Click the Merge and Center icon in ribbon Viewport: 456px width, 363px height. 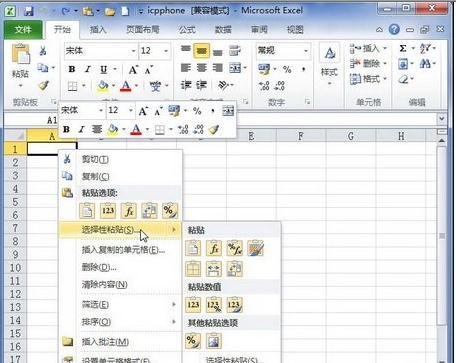coord(235,68)
